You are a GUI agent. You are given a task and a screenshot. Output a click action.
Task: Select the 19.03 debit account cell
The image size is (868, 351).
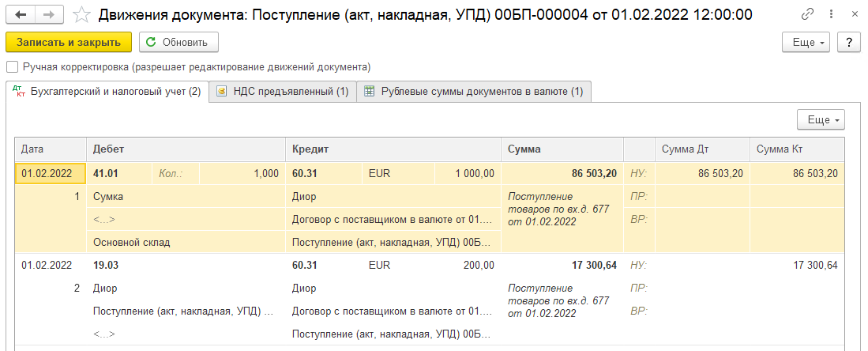(105, 265)
